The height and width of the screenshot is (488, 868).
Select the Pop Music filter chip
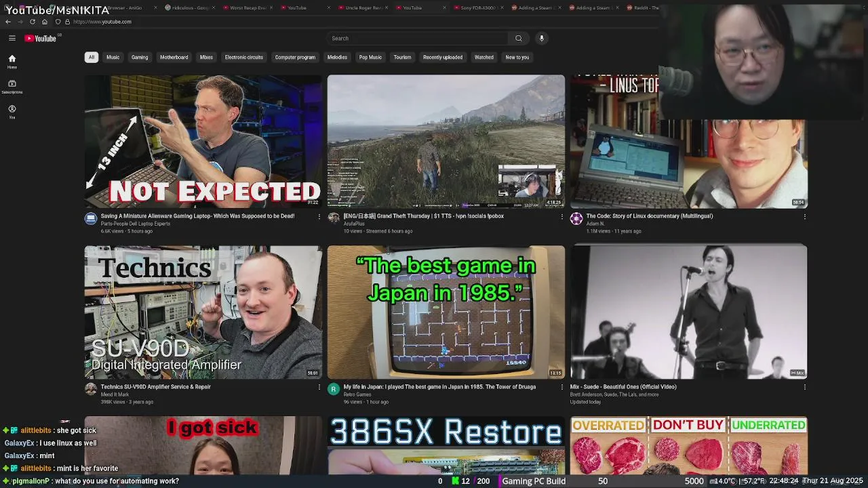tap(370, 57)
